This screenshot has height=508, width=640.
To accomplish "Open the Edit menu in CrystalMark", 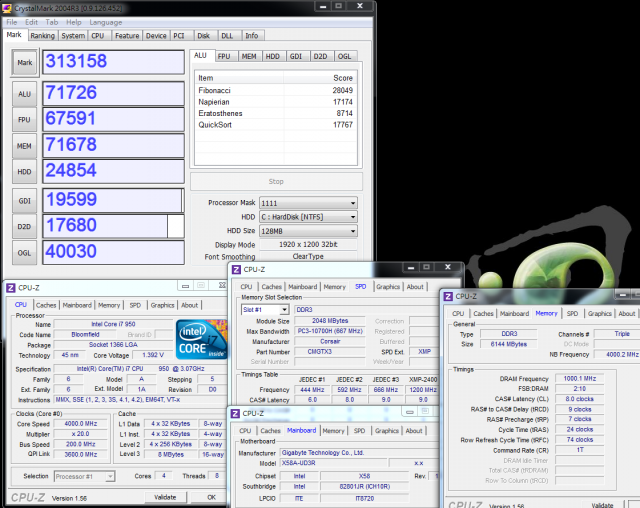I will [x=31, y=22].
